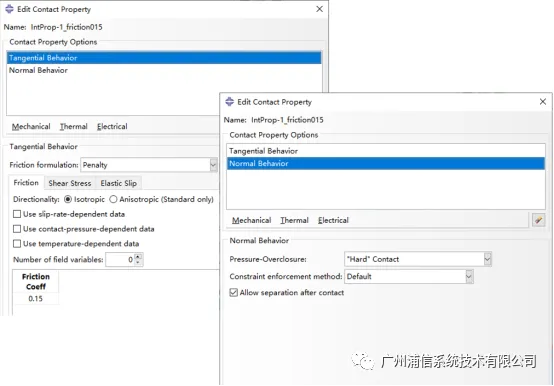The height and width of the screenshot is (386, 554).
Task: Open Mechanical menu in back dialog
Action: pos(31,126)
